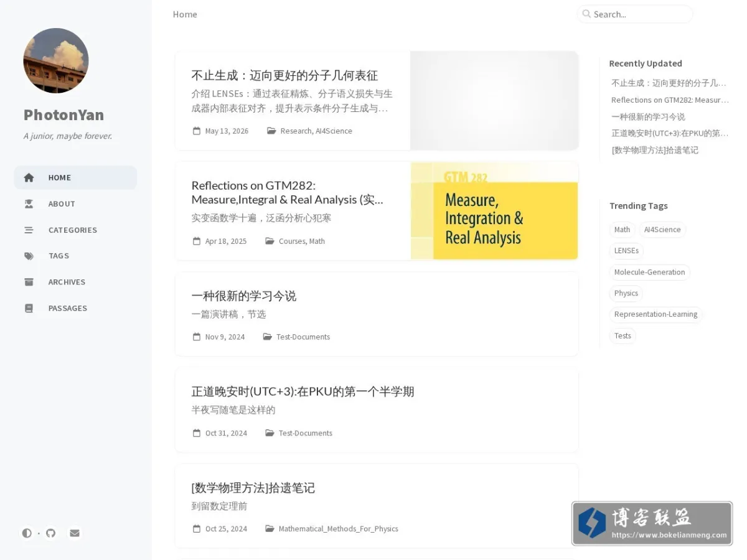
Task: Open Recently Updated link 正道晚安时(UTC+3)
Action: [x=670, y=133]
